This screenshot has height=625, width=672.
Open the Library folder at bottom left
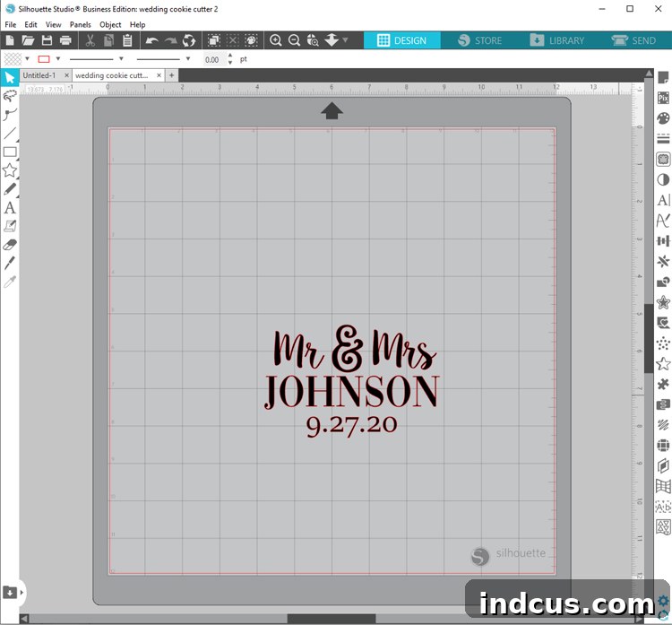[x=10, y=593]
